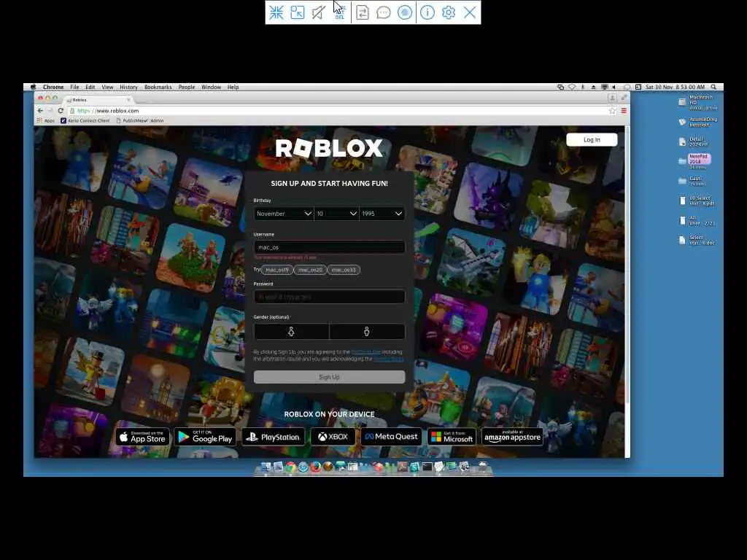Image resolution: width=747 pixels, height=560 pixels.
Task: Open the chat bubble icon in remote toolbar
Action: click(x=384, y=12)
